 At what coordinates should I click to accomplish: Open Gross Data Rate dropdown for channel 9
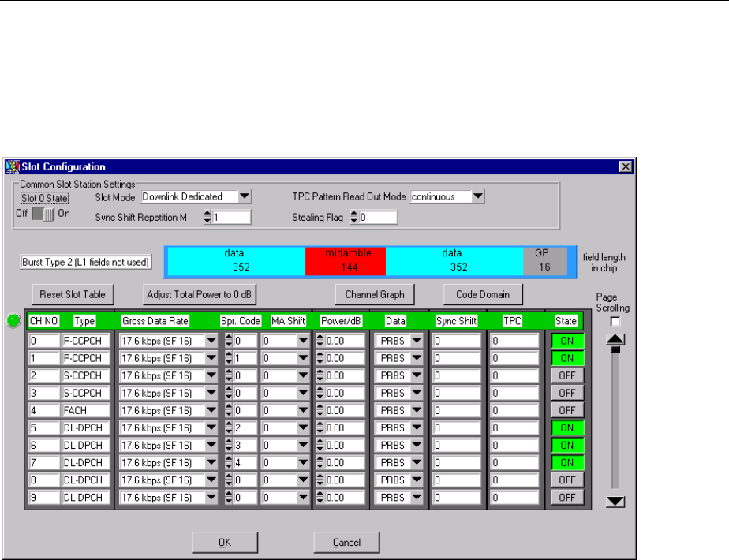[x=211, y=498]
